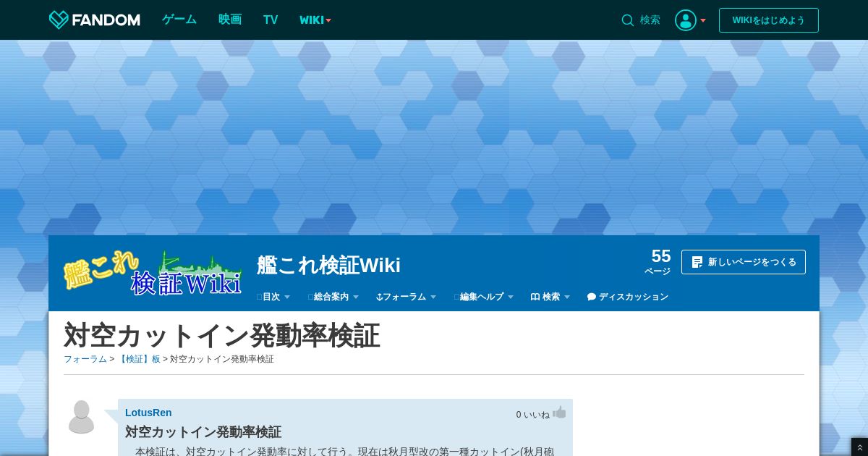Screen dimensions: 868x456
Task: Click the WIKIをはじめよう button
Action: [769, 20]
